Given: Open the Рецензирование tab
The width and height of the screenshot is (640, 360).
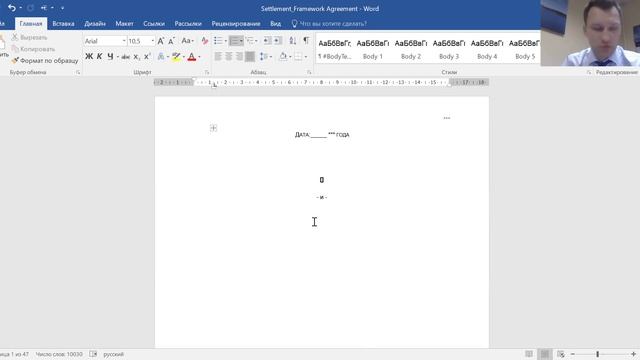Looking at the screenshot, I should click(236, 24).
